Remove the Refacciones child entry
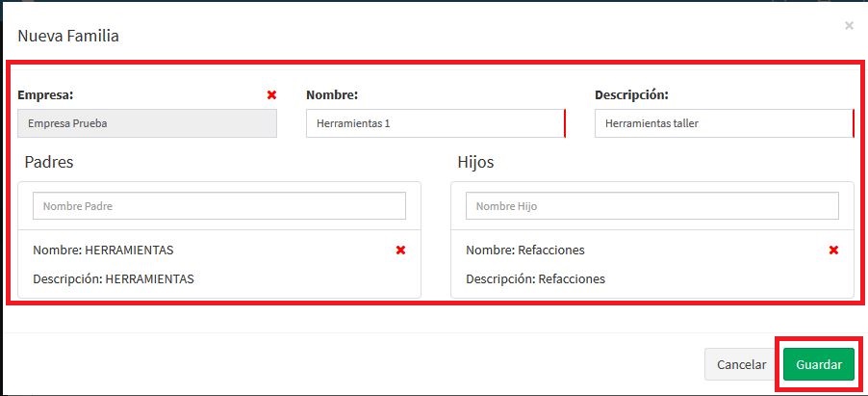868x396 pixels. 833,251
